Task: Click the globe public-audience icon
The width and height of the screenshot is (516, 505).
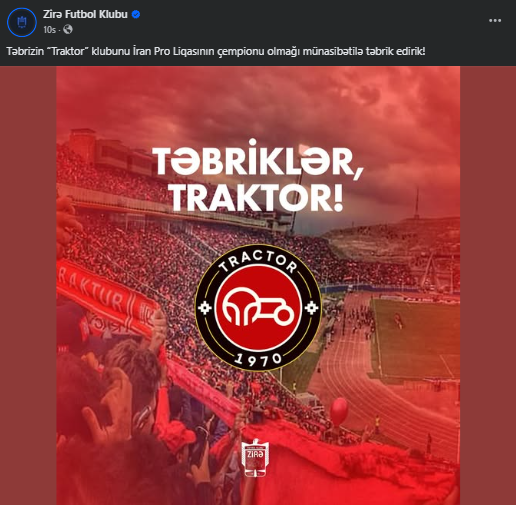Action: click(68, 30)
